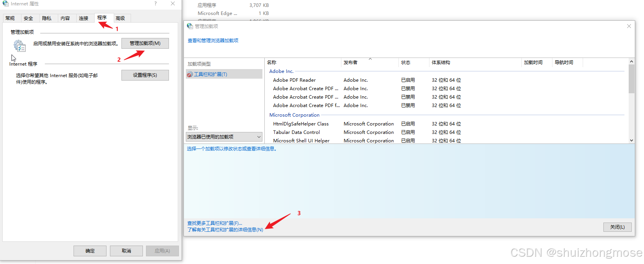Click the help question mark in Internet 属性
This screenshot has height=264, width=644.
click(156, 3)
